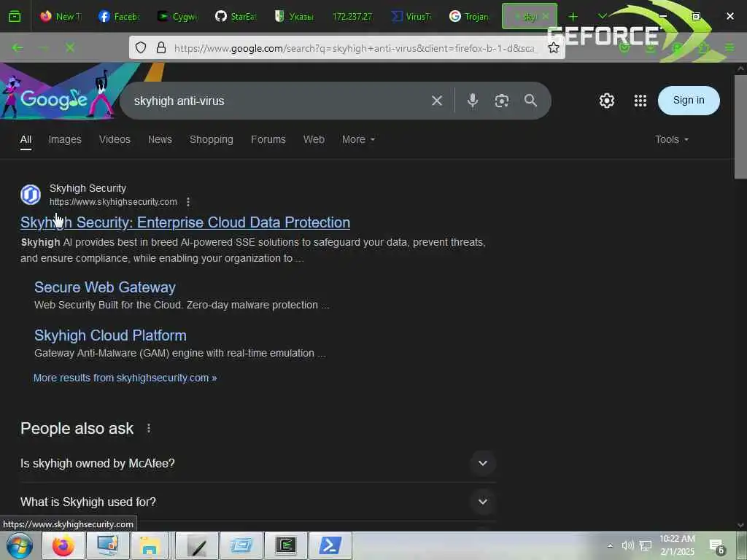The image size is (747, 560).
Task: Open the green terminal taskbar app
Action: (x=286, y=545)
